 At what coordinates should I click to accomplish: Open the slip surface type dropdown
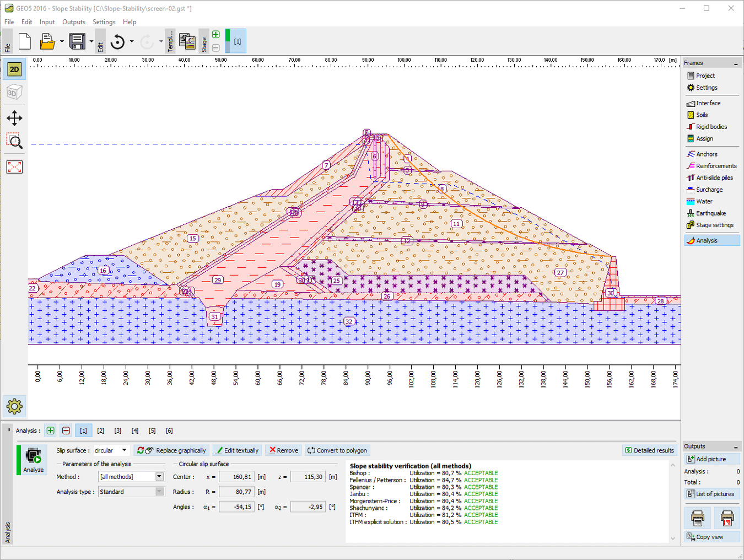pos(125,450)
